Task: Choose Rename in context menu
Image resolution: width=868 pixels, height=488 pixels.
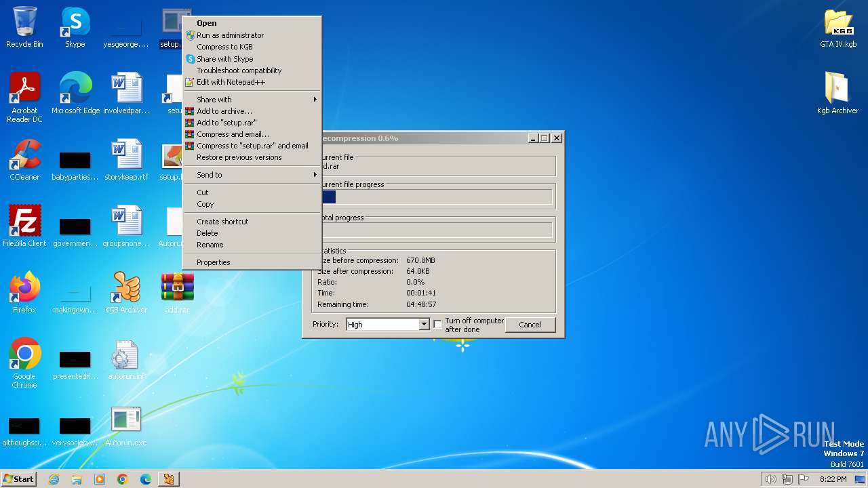Action: tap(252, 245)
